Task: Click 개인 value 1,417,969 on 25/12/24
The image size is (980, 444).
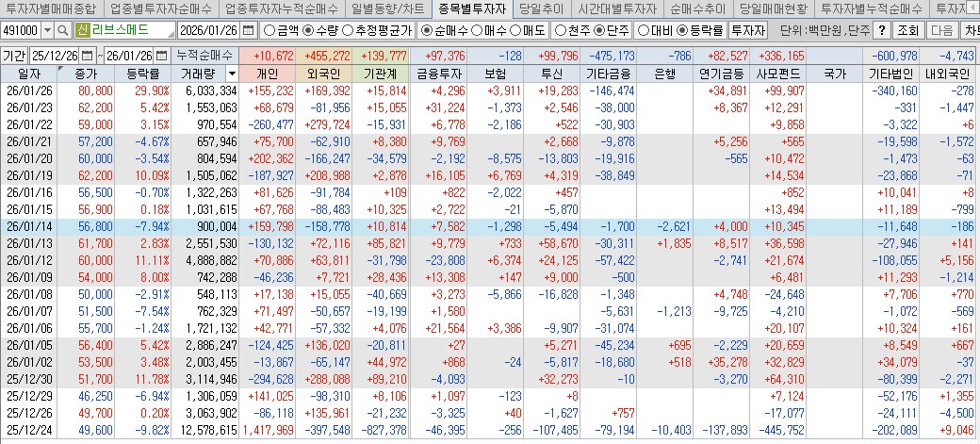Action: [267, 430]
